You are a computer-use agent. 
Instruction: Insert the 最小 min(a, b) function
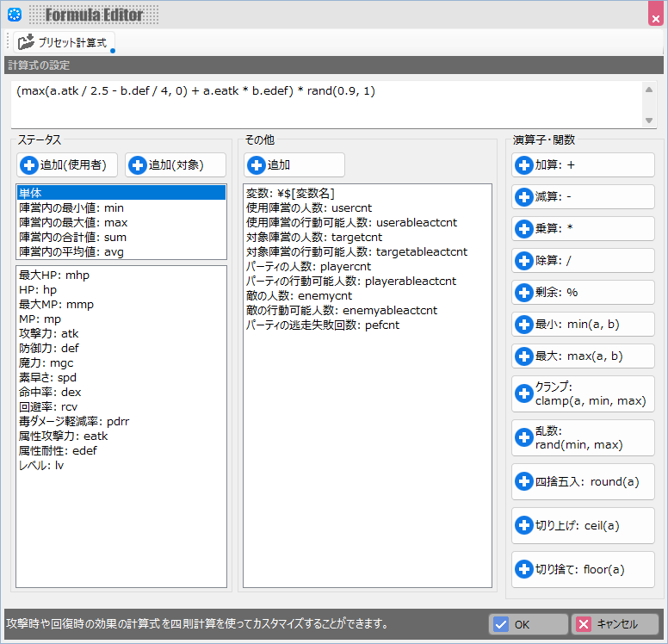(582, 324)
